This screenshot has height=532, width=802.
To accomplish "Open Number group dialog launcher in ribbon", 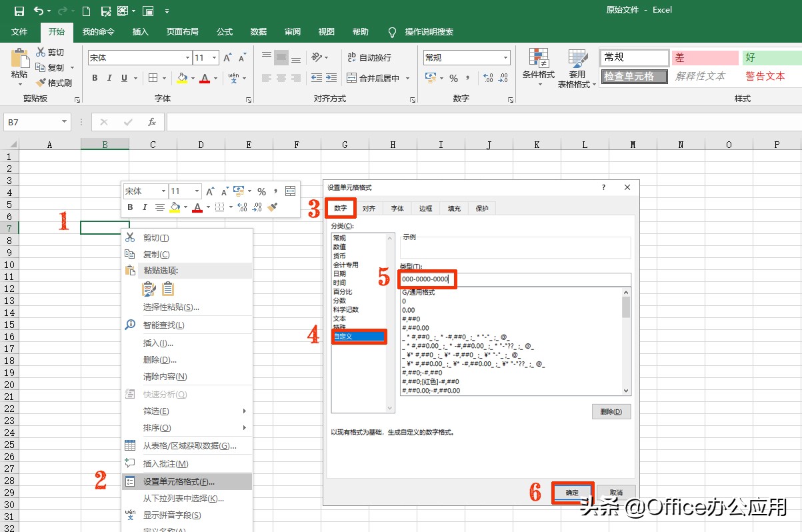I will [x=511, y=100].
